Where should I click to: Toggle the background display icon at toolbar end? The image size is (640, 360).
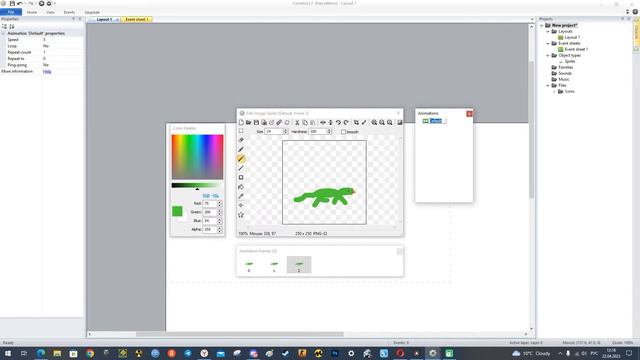click(x=400, y=122)
